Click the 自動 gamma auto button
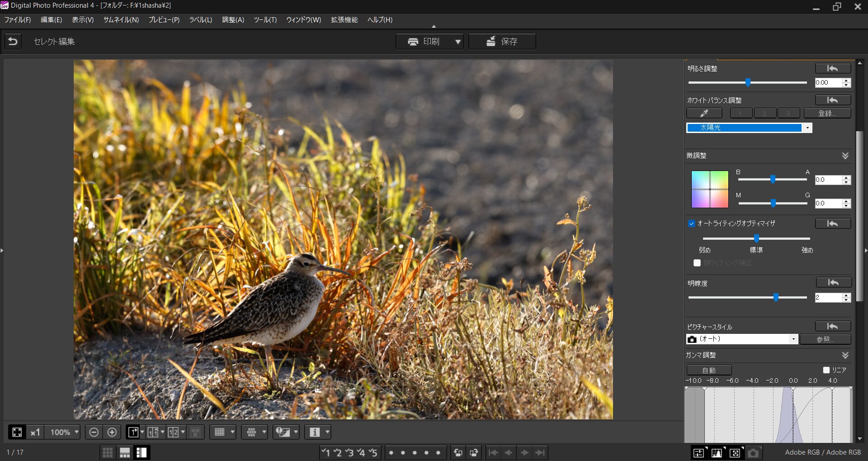The height and width of the screenshot is (461, 868). [708, 370]
